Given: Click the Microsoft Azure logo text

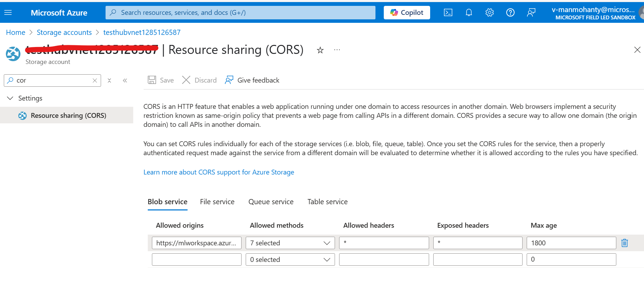Looking at the screenshot, I should 59,13.
